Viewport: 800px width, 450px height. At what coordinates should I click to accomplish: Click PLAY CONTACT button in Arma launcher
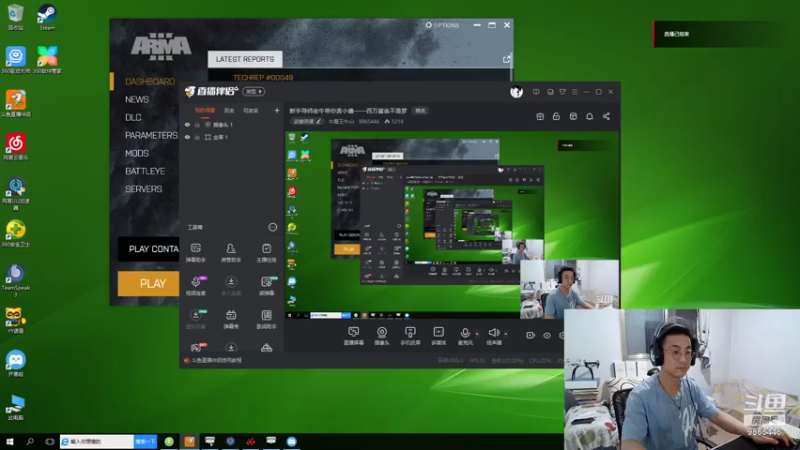[148, 249]
